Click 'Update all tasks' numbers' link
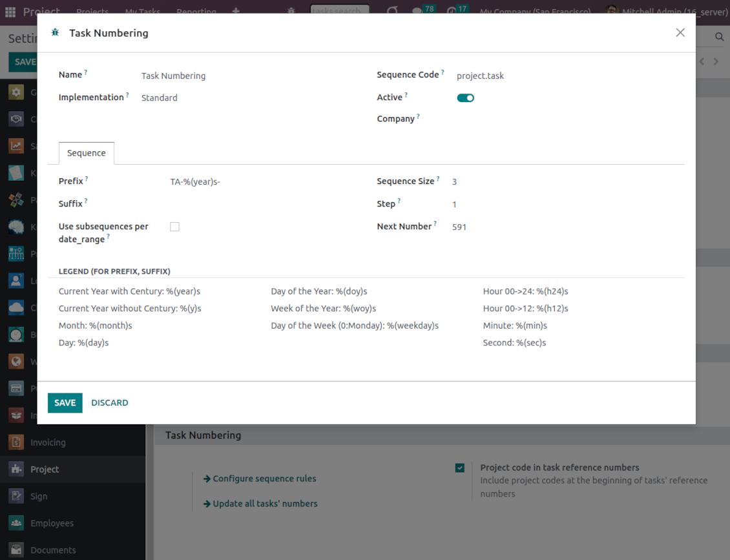Viewport: 730px width, 560px height. click(260, 504)
